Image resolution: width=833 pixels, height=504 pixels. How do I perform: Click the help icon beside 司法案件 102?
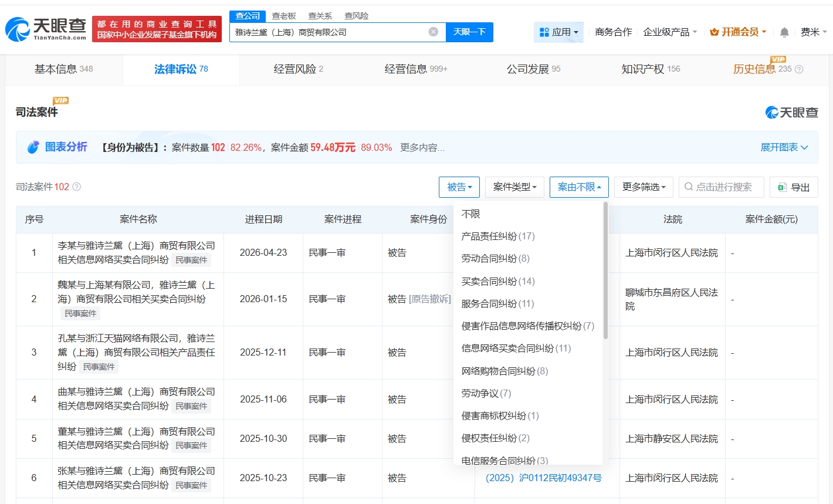(x=76, y=187)
